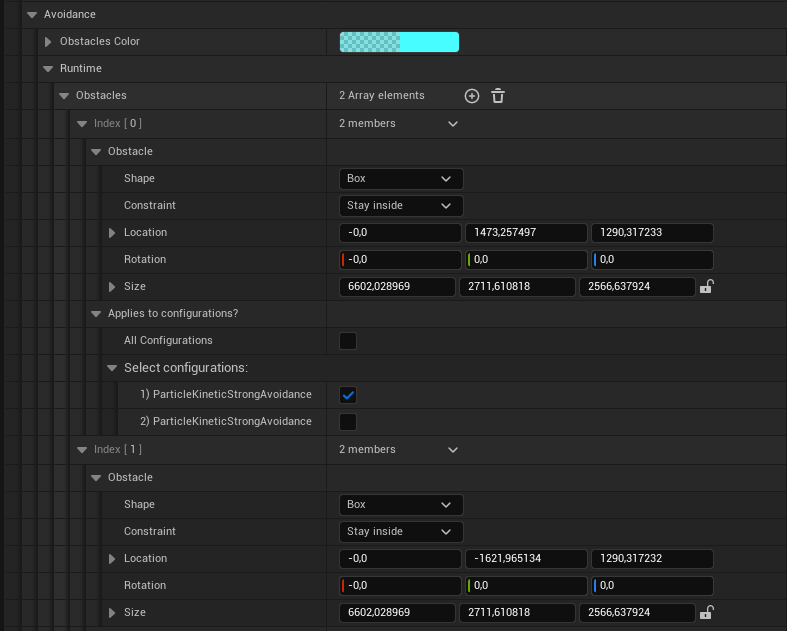Open the Obstacles Color swatch picker

pos(399,42)
